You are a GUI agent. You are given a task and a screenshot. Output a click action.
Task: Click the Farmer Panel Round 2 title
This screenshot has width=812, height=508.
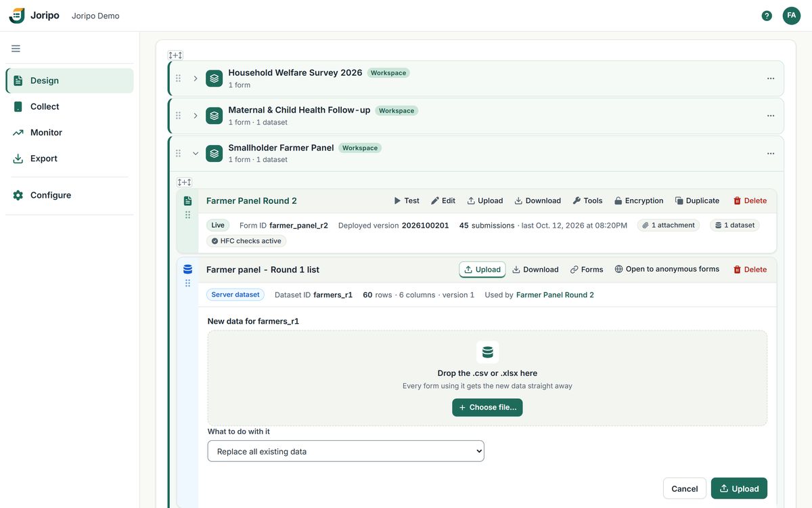[252, 200]
